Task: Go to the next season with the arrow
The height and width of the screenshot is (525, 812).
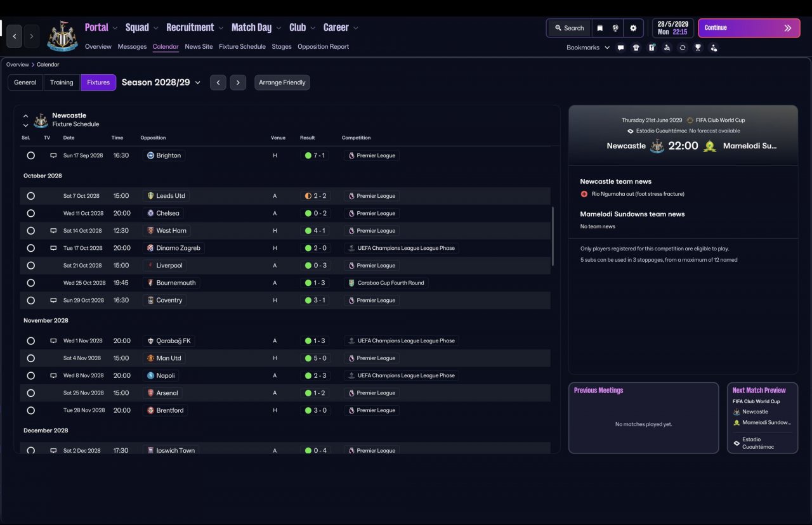Action: coord(238,82)
